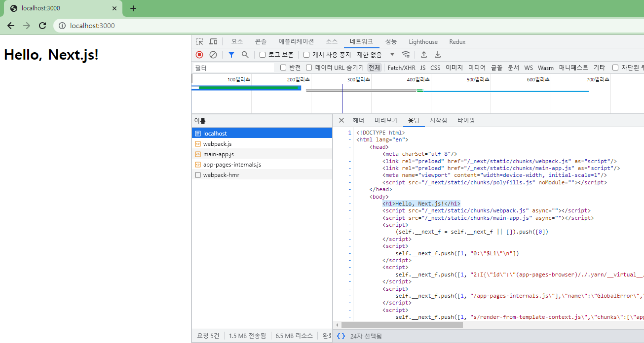
Task: Open network search magnifier
Action: click(245, 55)
